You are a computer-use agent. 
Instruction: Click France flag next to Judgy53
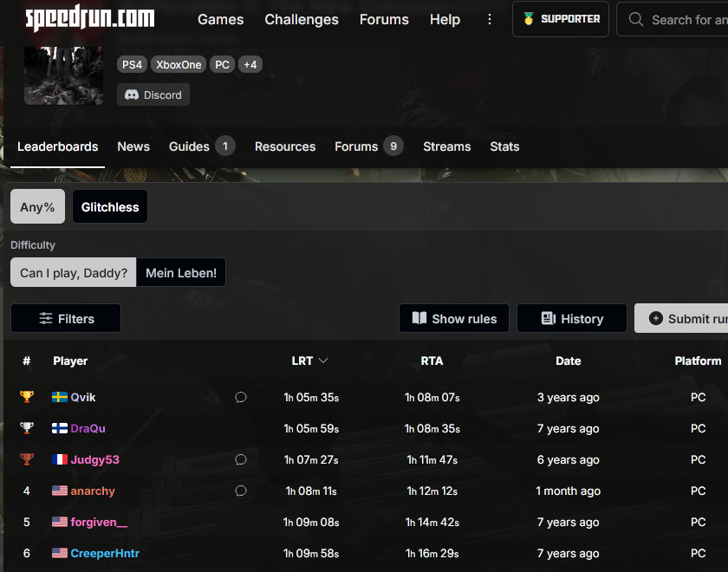60,459
